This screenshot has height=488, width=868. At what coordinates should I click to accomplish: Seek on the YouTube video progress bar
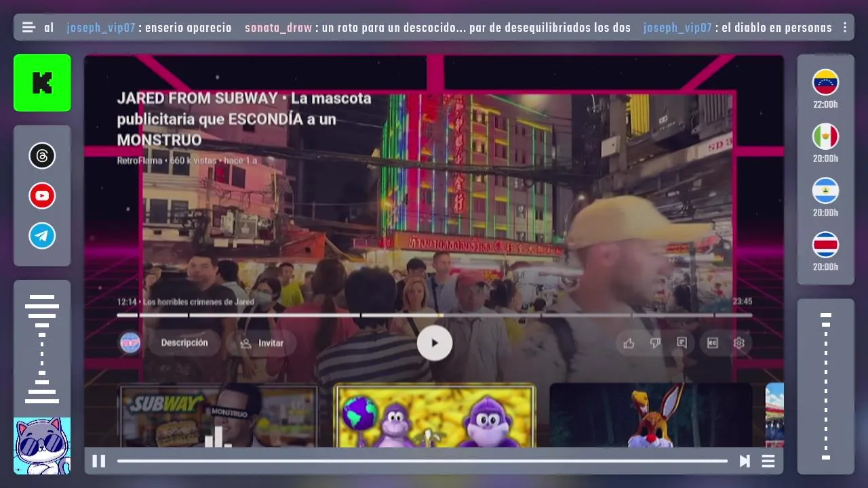tap(434, 315)
